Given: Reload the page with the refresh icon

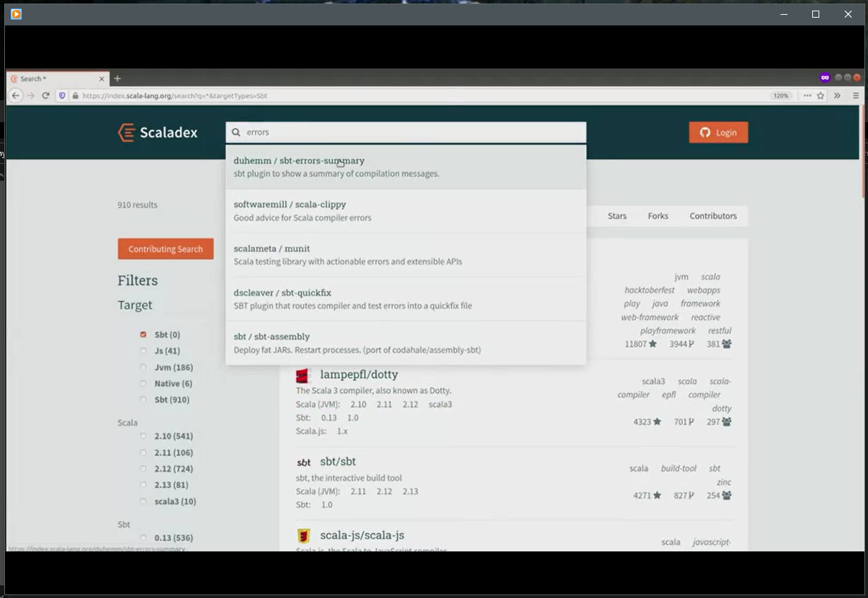Looking at the screenshot, I should click(46, 95).
